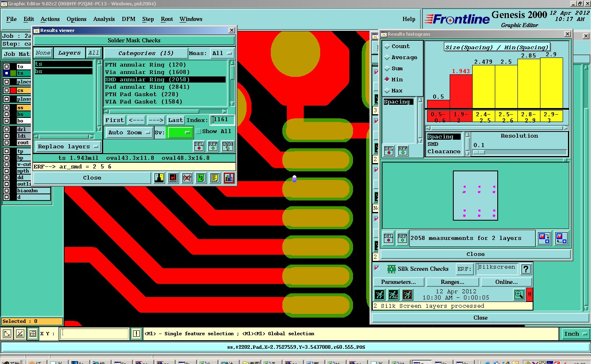Viewport: 591px width, 364px height.
Task: Click the exclamation icon beside XY field
Action: click(x=136, y=334)
